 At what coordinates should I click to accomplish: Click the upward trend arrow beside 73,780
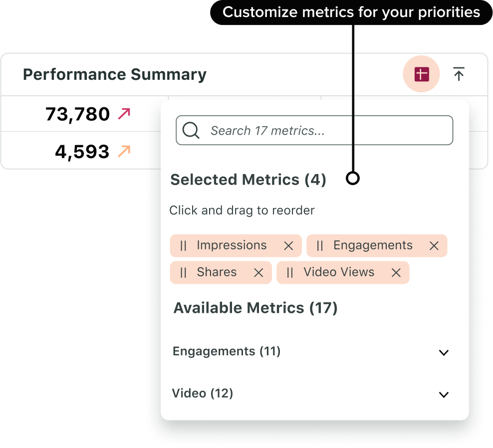(123, 113)
